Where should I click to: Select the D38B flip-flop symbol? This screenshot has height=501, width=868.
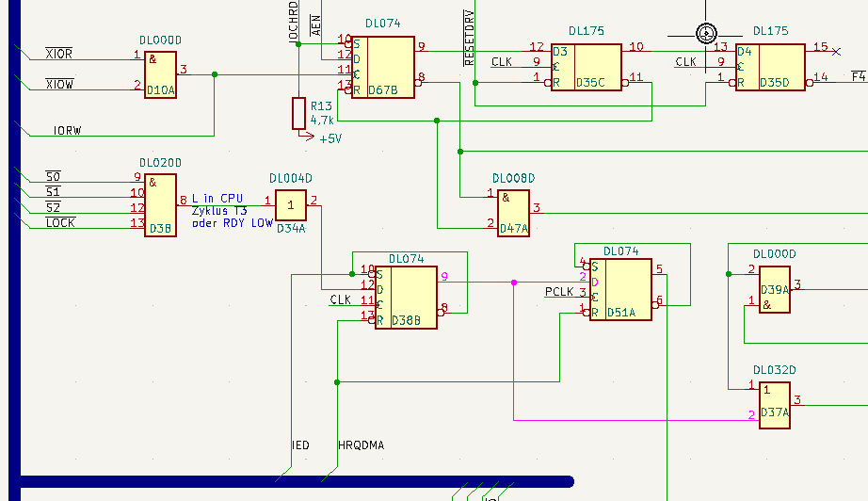pos(406,298)
